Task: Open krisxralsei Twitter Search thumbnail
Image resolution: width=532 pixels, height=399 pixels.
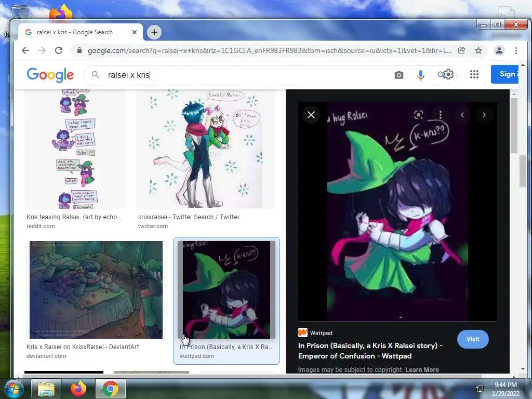Action: pos(206,149)
